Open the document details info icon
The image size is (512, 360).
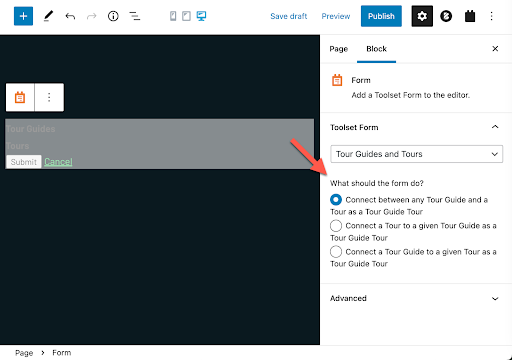pyautogui.click(x=113, y=16)
